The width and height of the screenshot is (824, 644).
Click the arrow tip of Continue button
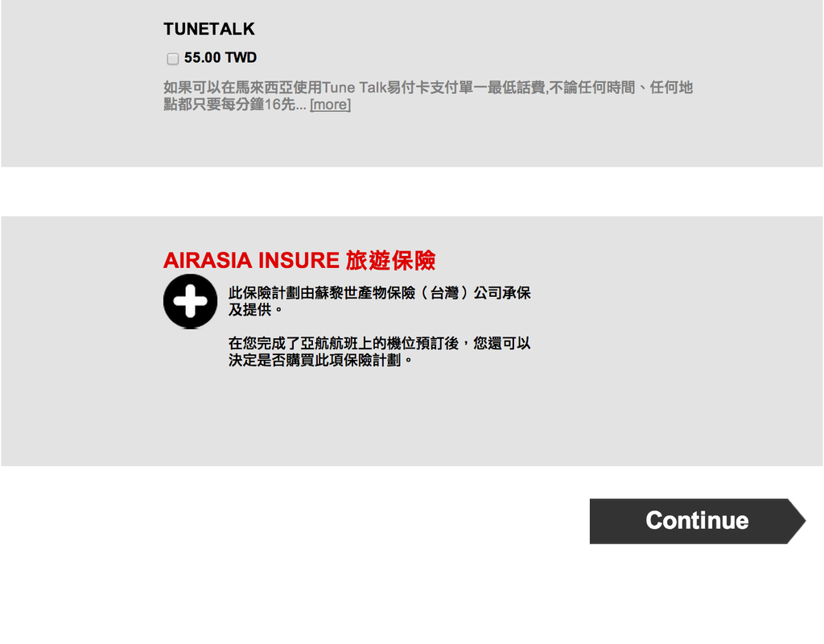pyautogui.click(x=797, y=521)
